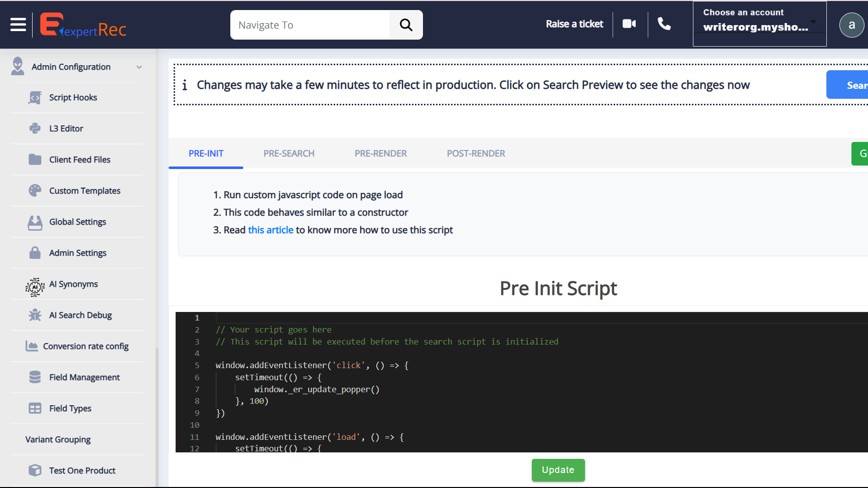
Task: Click the phone call icon
Action: (664, 24)
